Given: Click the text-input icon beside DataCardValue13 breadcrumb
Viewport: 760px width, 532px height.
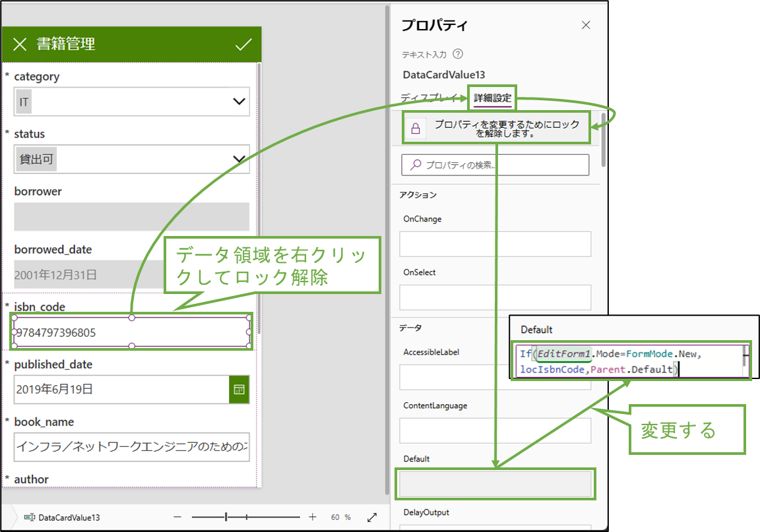Looking at the screenshot, I should click(30, 517).
